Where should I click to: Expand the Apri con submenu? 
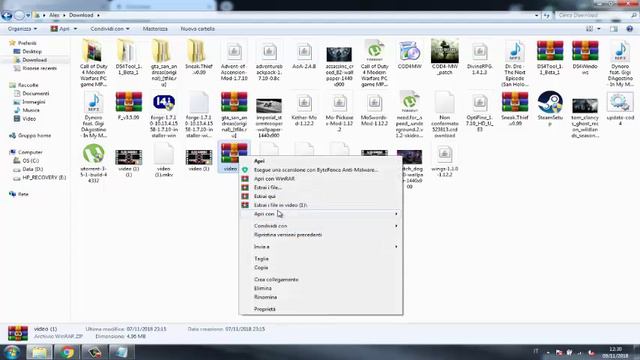pyautogui.click(x=320, y=214)
